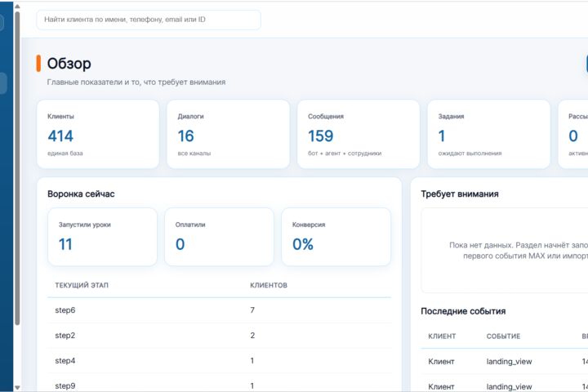This screenshot has width=588, height=392.
Task: Click the СОБЫТИЕ column header in events
Action: (503, 336)
